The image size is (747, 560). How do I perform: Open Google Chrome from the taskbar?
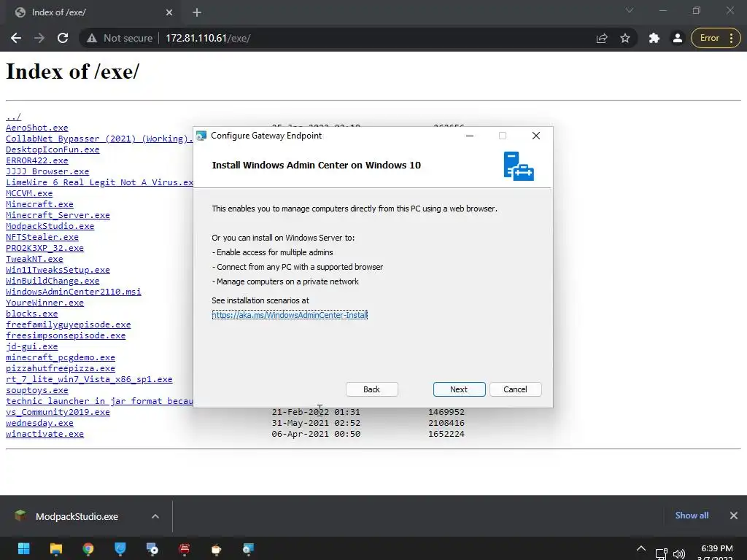click(x=88, y=548)
